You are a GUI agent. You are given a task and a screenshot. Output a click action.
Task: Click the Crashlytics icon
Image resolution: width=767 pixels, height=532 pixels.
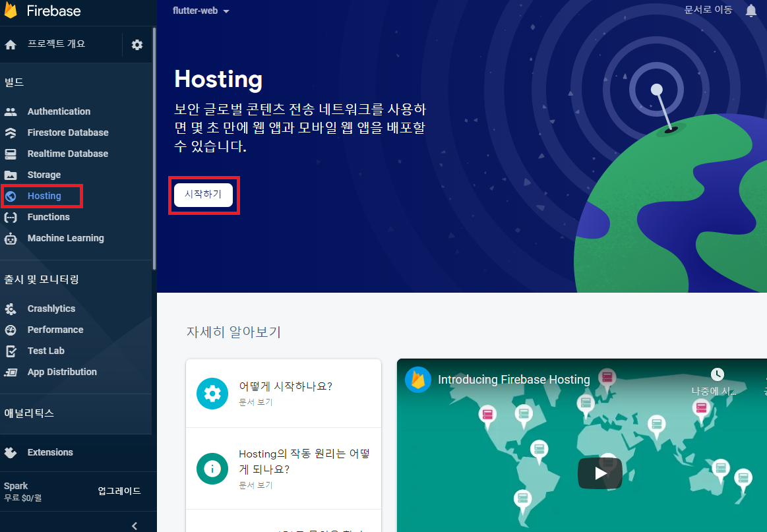click(x=11, y=309)
